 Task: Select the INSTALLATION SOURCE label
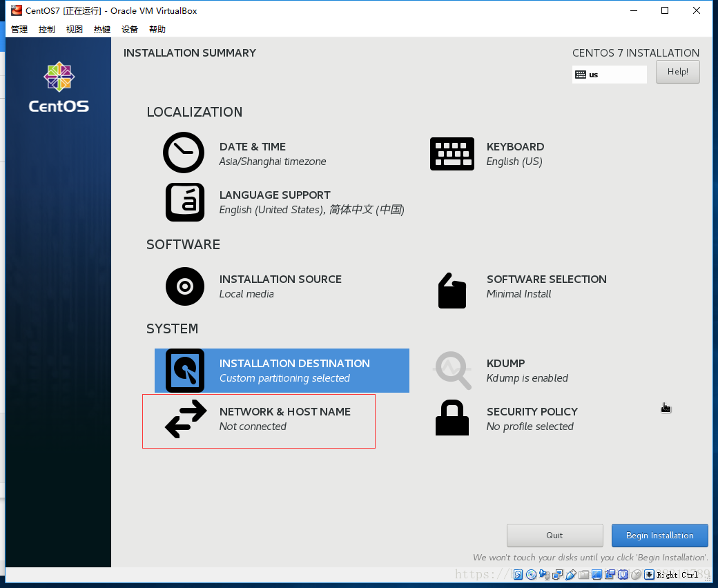[x=280, y=279]
